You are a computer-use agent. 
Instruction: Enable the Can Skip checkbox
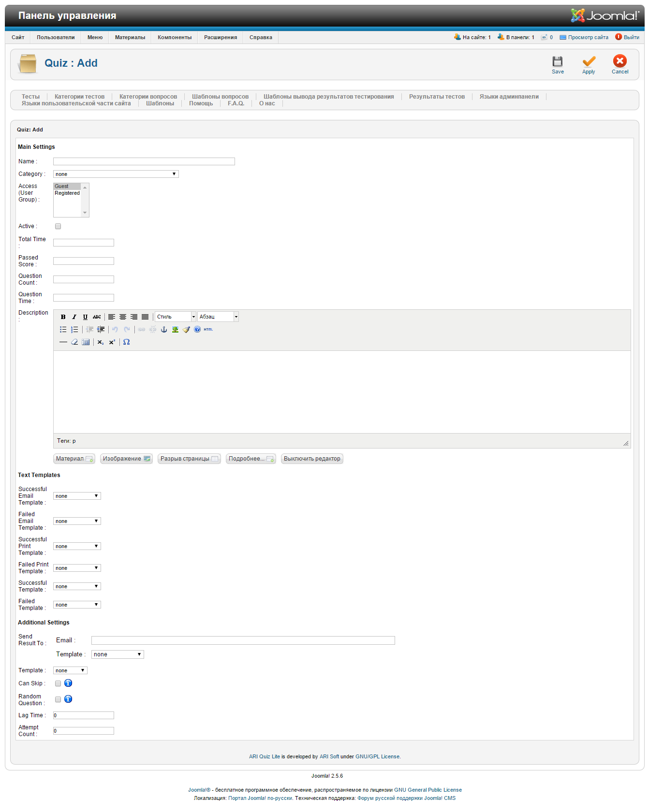point(58,683)
